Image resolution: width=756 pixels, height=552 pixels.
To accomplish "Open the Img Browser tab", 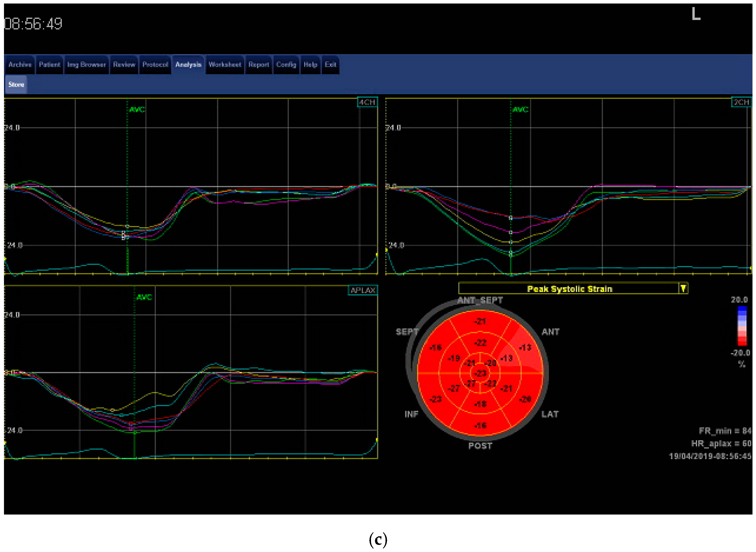I will (86, 64).
